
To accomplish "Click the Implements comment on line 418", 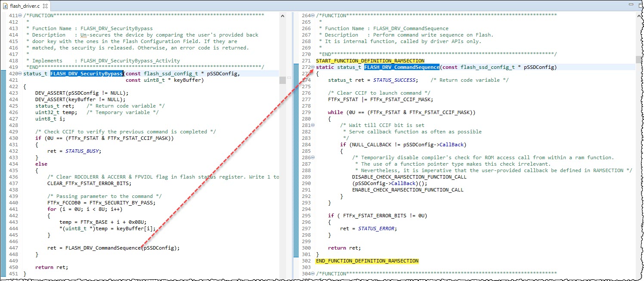I will tap(103, 61).
